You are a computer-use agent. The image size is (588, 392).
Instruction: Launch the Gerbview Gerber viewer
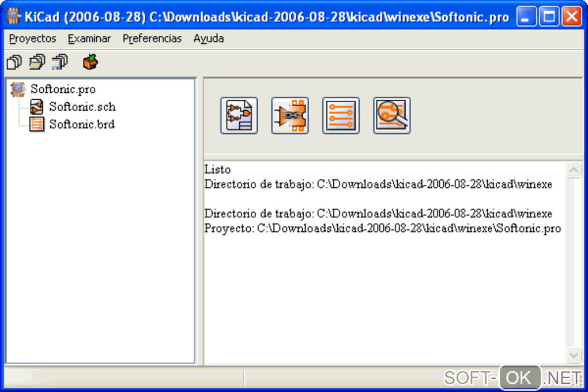[x=392, y=115]
